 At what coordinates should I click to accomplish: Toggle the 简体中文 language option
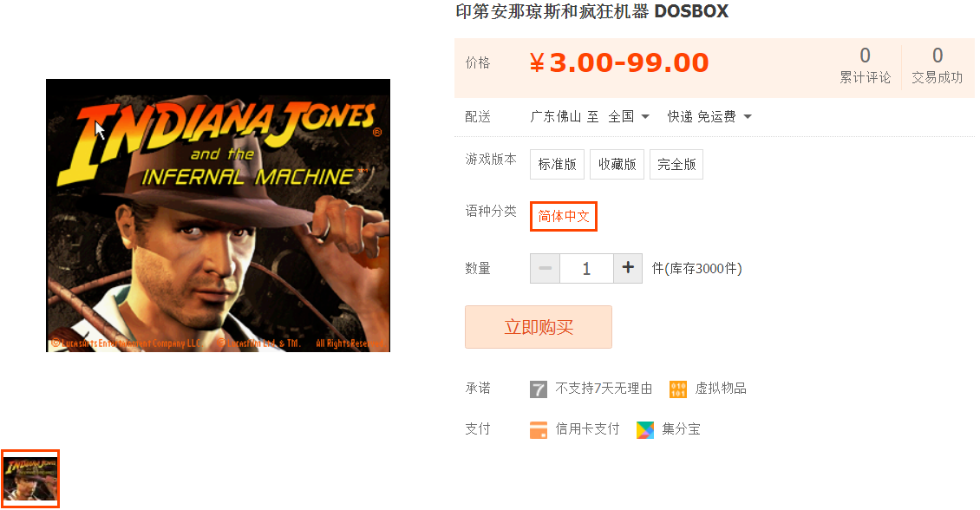564,216
